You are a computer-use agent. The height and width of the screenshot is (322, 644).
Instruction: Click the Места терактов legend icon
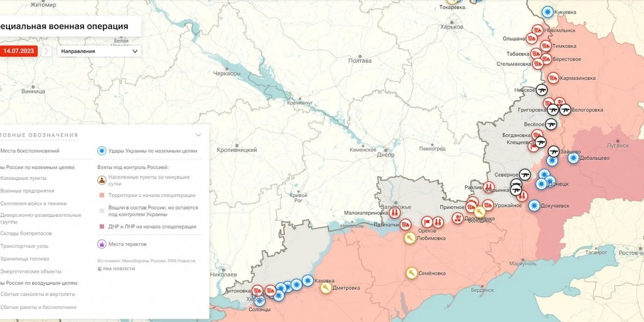101,244
